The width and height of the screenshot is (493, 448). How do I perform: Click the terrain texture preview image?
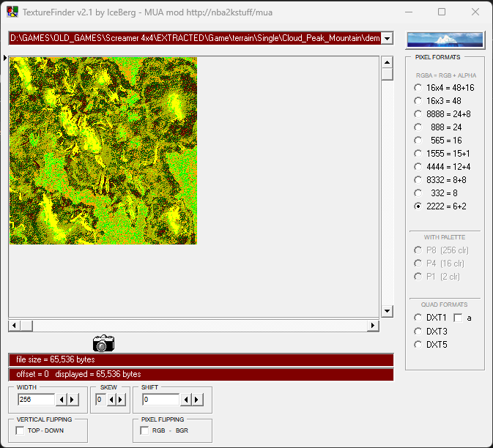coord(103,150)
